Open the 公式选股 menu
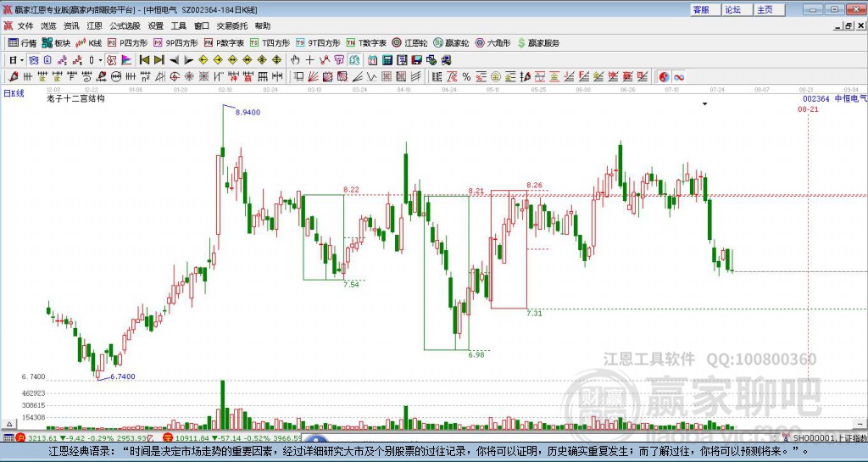This screenshot has height=462, width=868. pyautogui.click(x=125, y=26)
